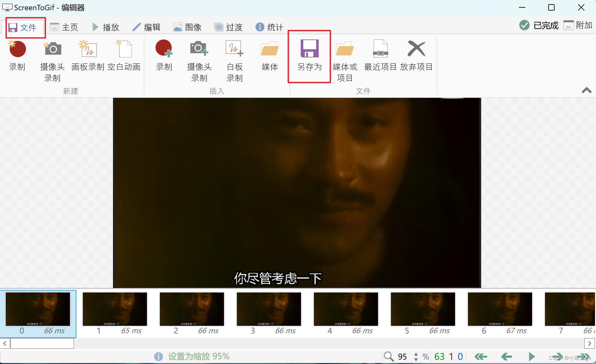Screen dimensions: 596x364
Task: Click the 65 ms delay of frame 1
Action: point(131,331)
